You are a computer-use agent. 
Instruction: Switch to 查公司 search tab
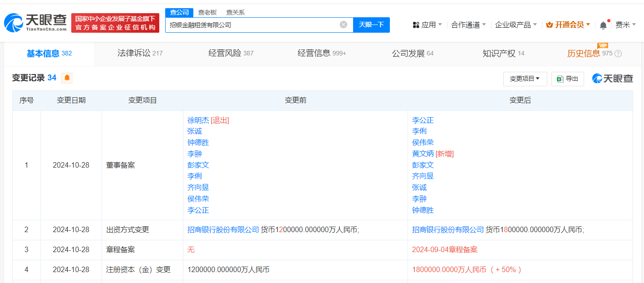coord(179,12)
